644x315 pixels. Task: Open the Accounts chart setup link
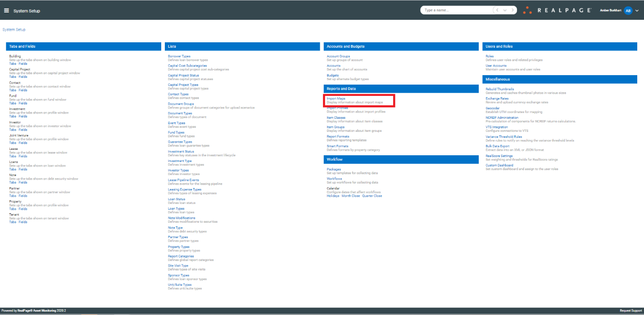(x=333, y=66)
